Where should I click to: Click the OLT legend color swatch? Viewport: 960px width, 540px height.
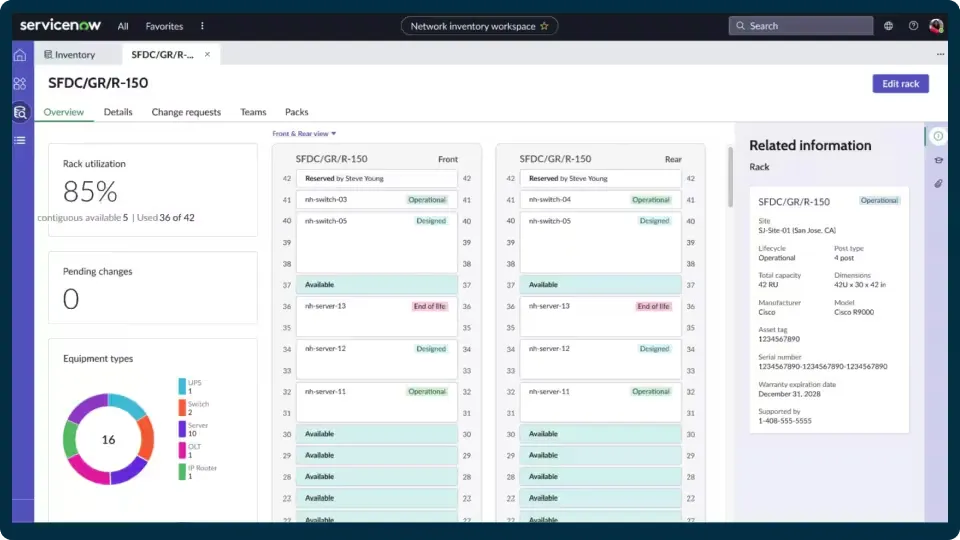(182, 450)
